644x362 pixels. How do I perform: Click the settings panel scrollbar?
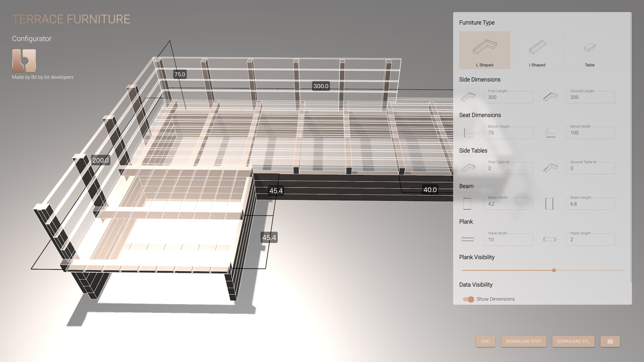631,147
